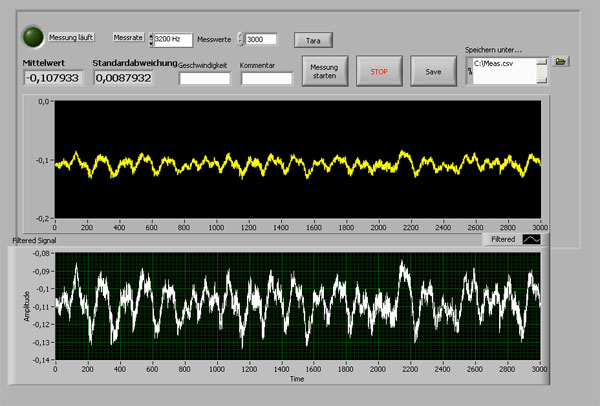Image resolution: width=600 pixels, height=406 pixels.
Task: Start measurement with Messung starten button
Action: (x=325, y=72)
